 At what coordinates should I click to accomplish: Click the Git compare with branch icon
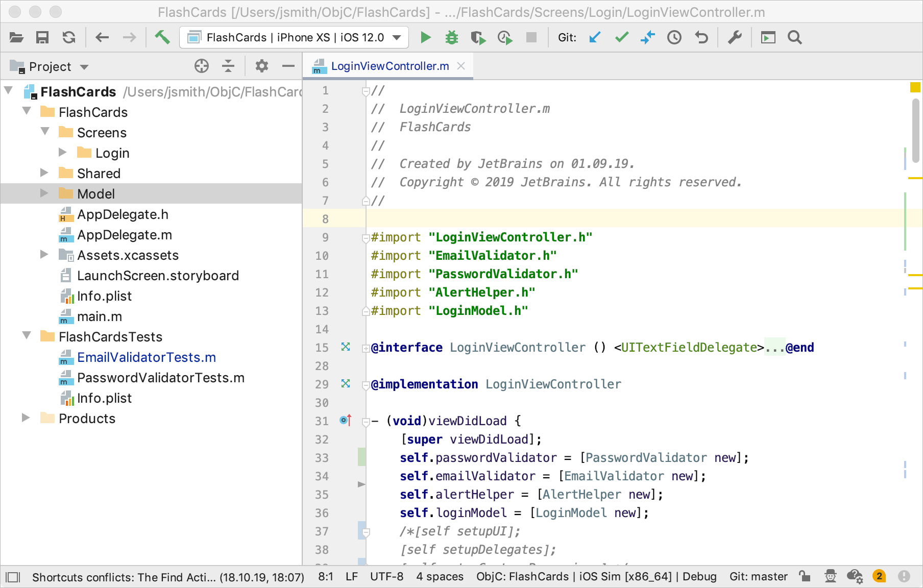tap(648, 37)
